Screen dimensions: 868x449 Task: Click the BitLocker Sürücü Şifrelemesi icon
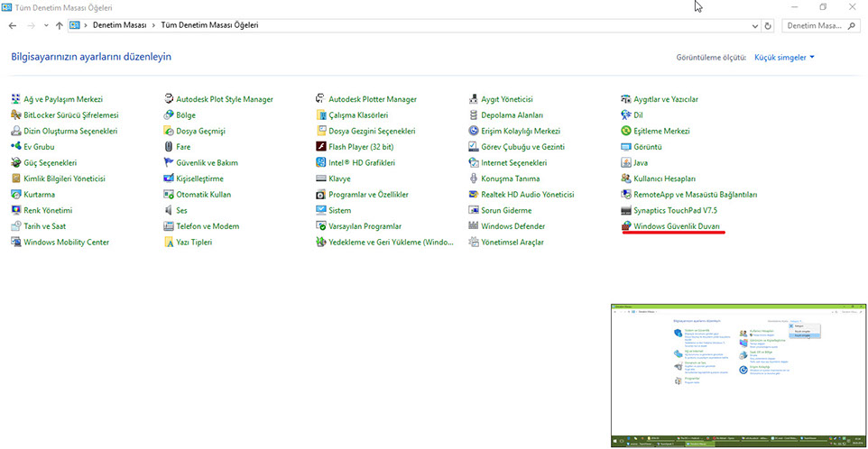(x=15, y=115)
